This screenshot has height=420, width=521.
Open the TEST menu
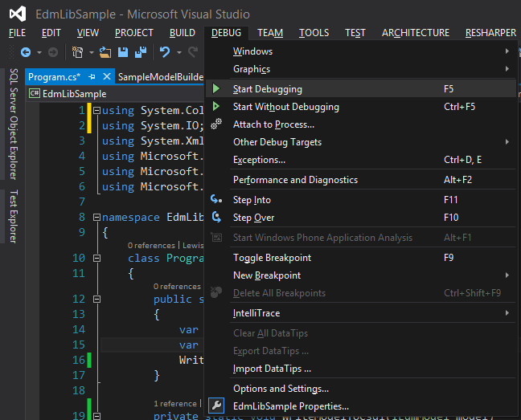click(355, 33)
